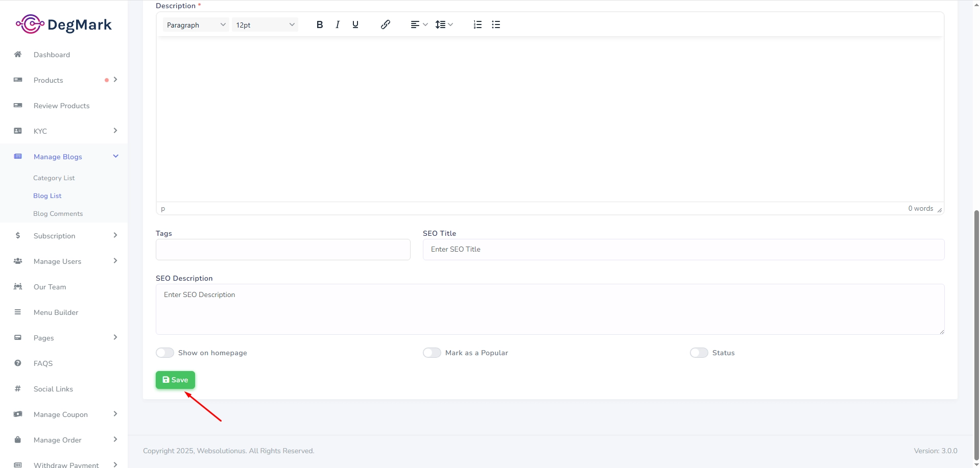Open Blog Comments under Manage Blogs

point(58,213)
